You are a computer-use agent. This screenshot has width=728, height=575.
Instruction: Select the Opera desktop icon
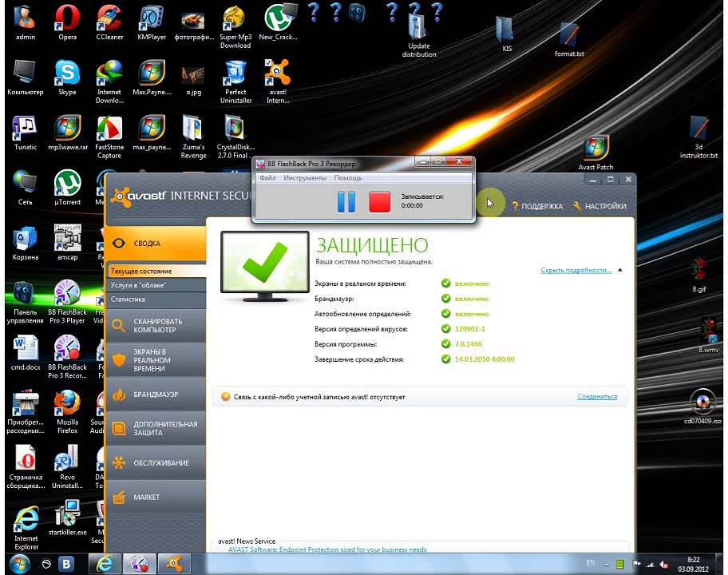pos(67,22)
